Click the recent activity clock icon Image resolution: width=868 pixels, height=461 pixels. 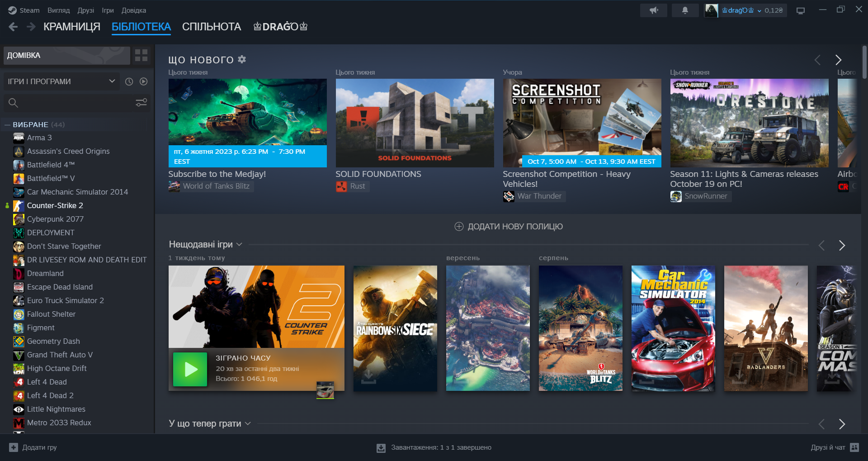click(129, 81)
